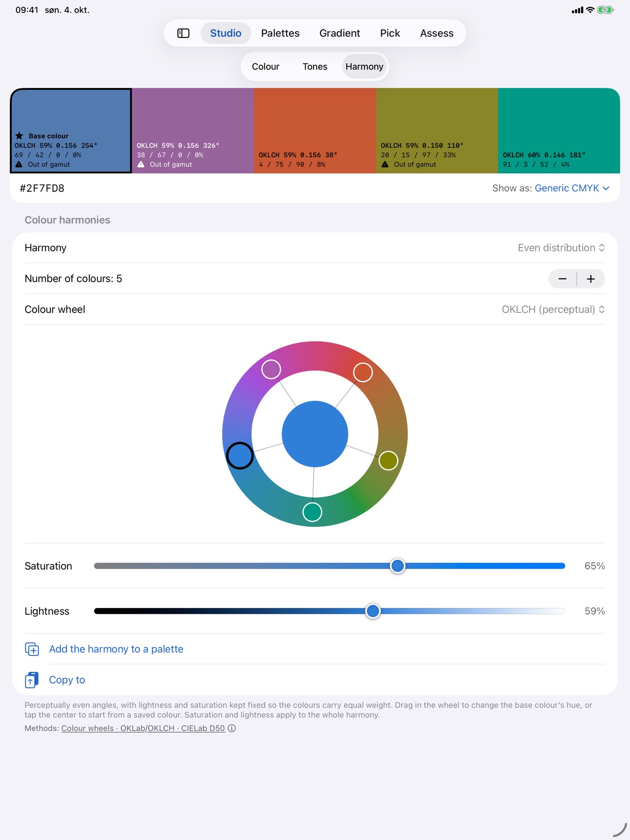630x840 pixels.
Task: Click the battery icon in status bar
Action: (x=605, y=10)
